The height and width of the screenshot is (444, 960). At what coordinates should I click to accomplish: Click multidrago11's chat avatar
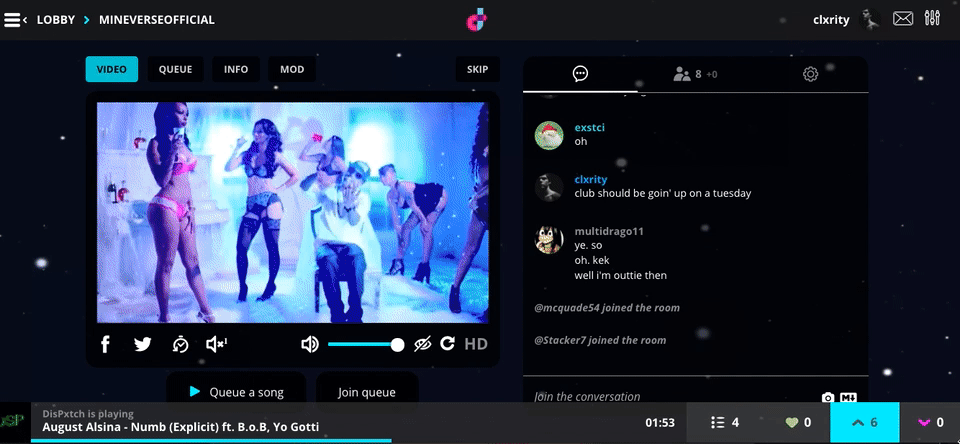tap(549, 239)
